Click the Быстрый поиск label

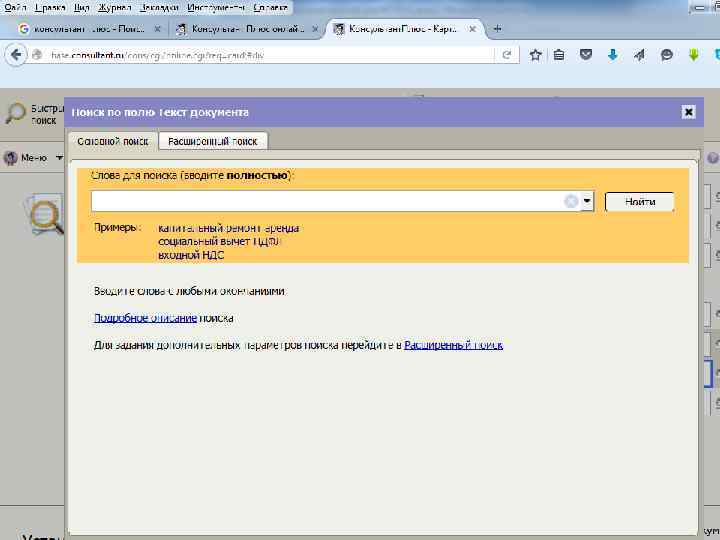pos(46,114)
